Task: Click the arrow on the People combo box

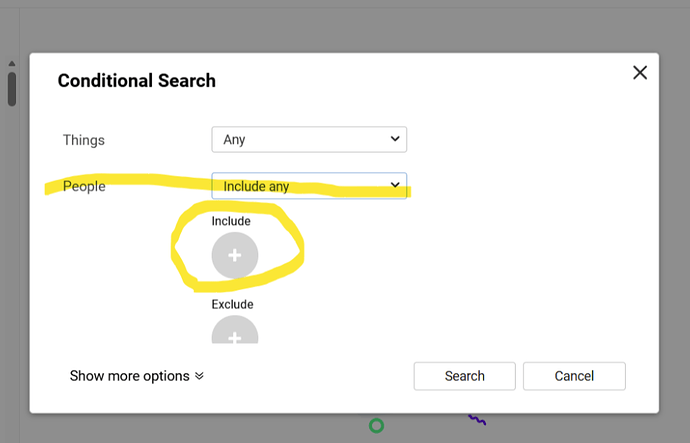Action: pos(393,186)
